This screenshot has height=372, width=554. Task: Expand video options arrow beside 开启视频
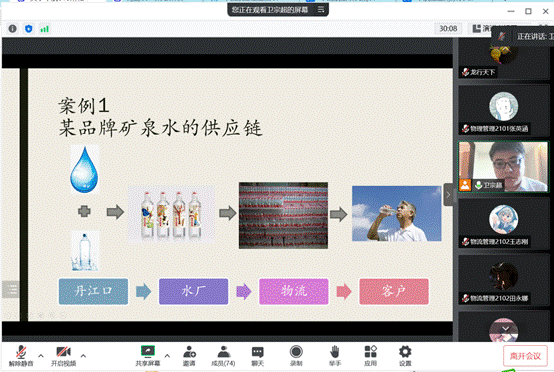(83, 356)
